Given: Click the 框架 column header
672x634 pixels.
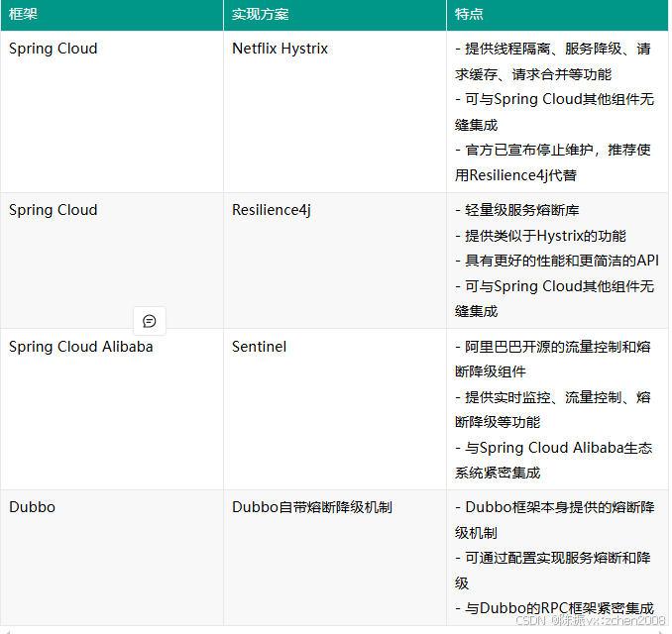Looking at the screenshot, I should pyautogui.click(x=112, y=15).
